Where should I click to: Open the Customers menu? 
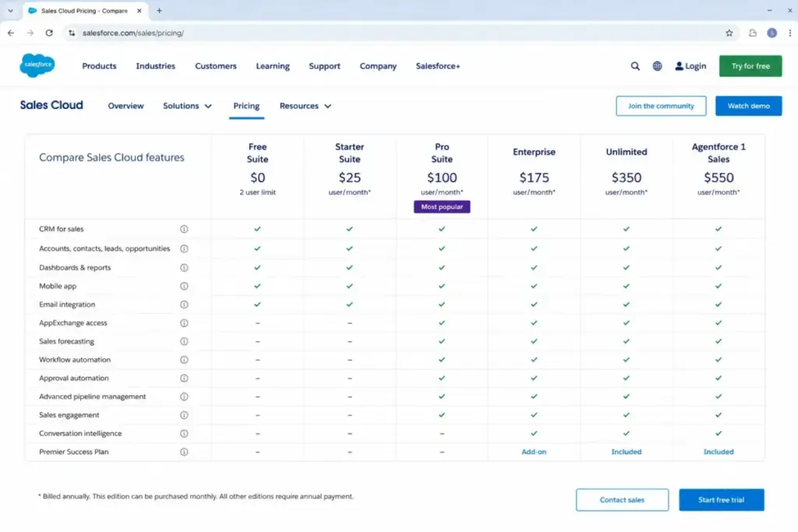coord(216,66)
